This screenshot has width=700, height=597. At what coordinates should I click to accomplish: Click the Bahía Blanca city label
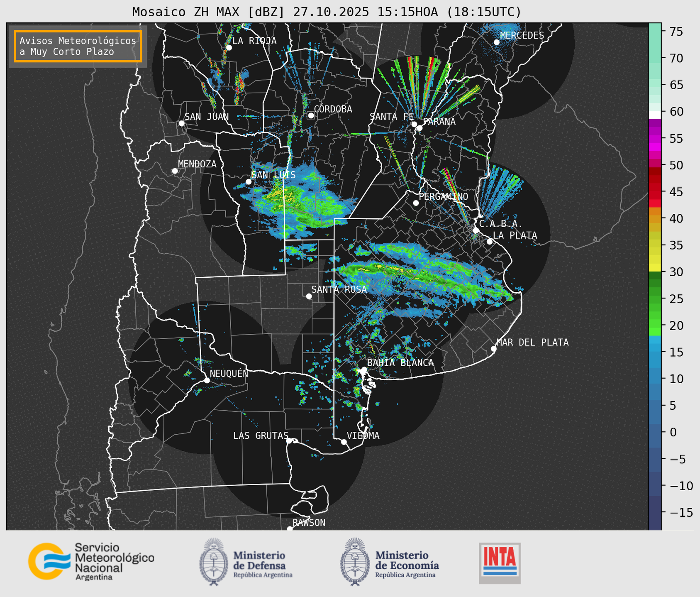pyautogui.click(x=400, y=363)
